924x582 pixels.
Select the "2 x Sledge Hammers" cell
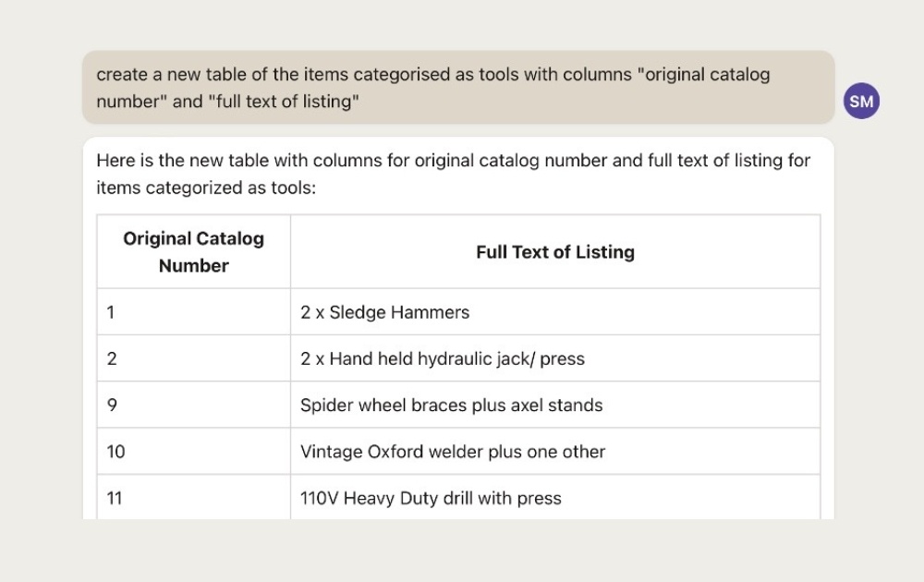pos(555,312)
